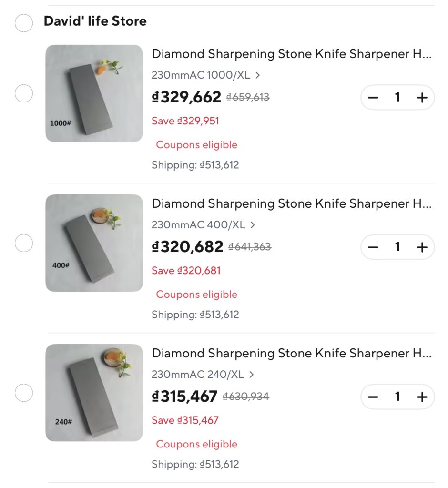This screenshot has height=488, width=448.
Task: Select the 400# sharpening stone item
Action: pyautogui.click(x=24, y=243)
